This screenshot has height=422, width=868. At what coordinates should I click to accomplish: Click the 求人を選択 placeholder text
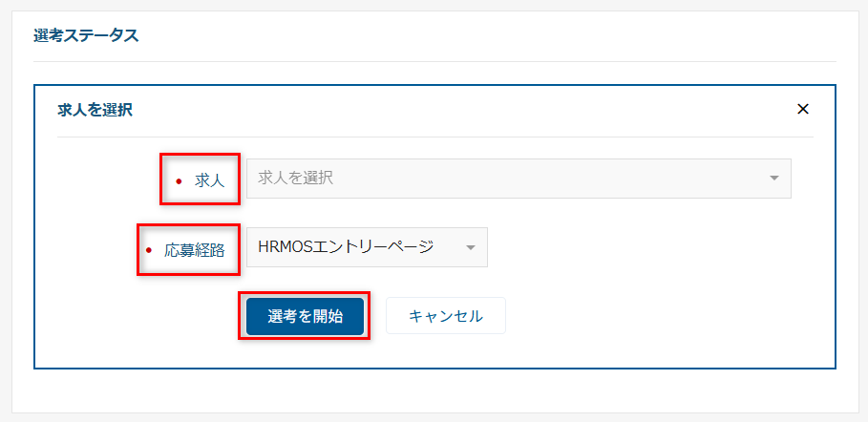[x=295, y=178]
